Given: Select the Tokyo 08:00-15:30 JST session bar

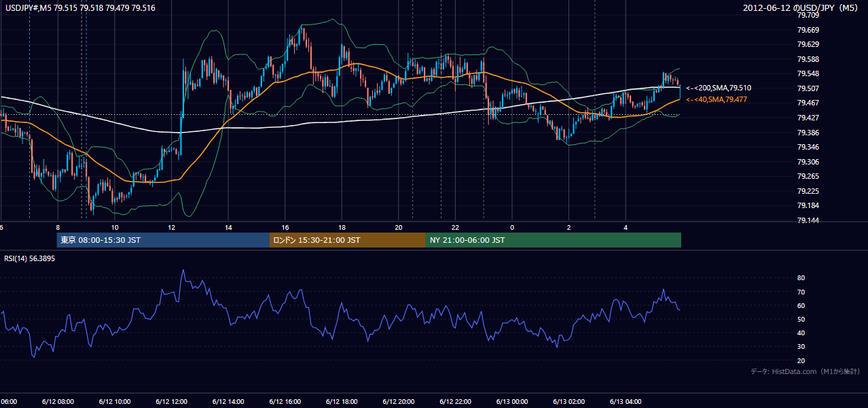Looking at the screenshot, I should (163, 240).
